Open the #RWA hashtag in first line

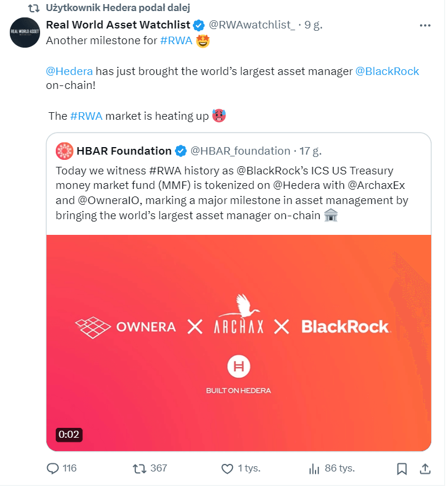(x=176, y=41)
